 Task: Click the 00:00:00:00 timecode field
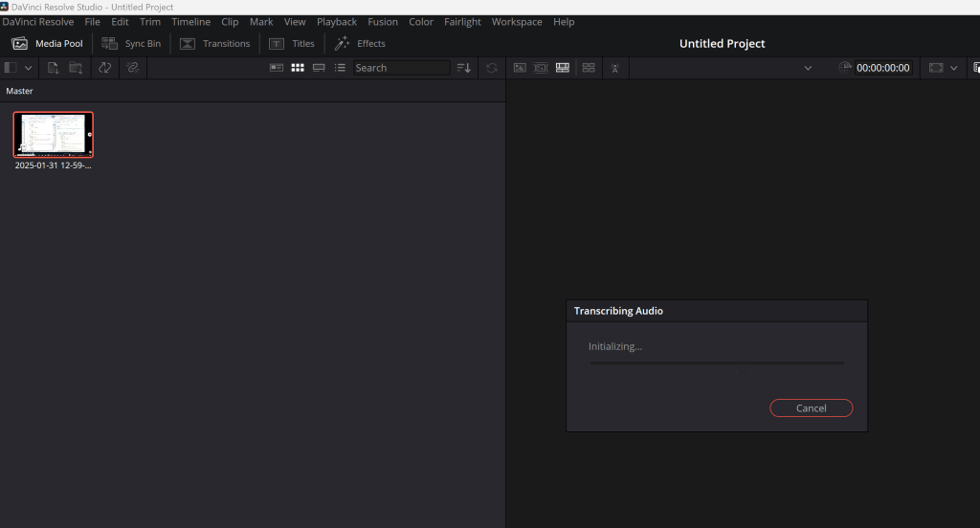click(x=883, y=68)
